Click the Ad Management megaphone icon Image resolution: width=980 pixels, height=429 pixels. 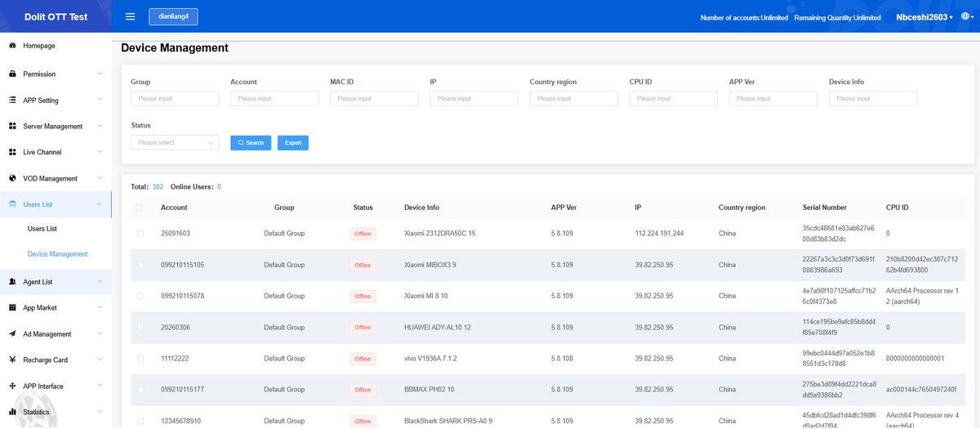(13, 334)
